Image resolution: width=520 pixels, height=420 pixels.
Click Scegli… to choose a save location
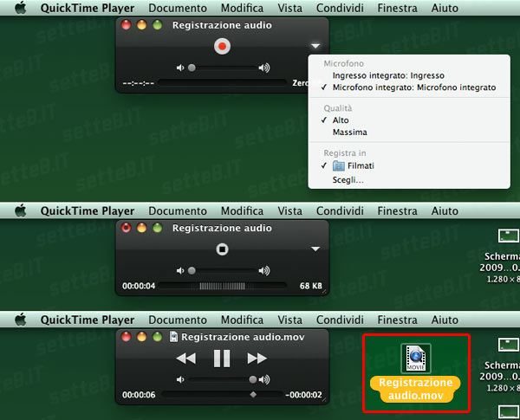pyautogui.click(x=348, y=180)
